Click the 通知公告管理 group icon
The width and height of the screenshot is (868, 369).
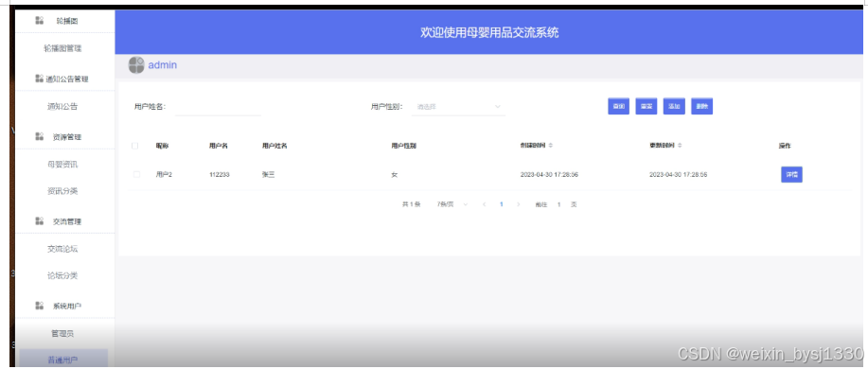point(40,79)
